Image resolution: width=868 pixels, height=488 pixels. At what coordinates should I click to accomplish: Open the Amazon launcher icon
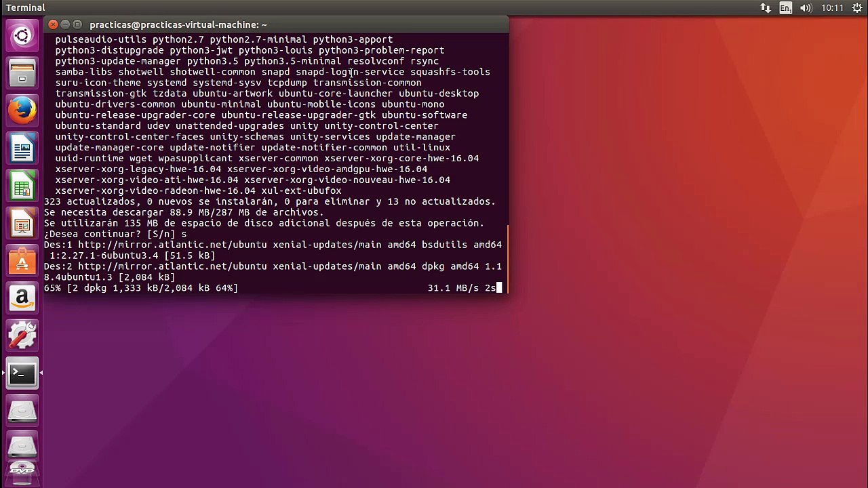[22, 297]
